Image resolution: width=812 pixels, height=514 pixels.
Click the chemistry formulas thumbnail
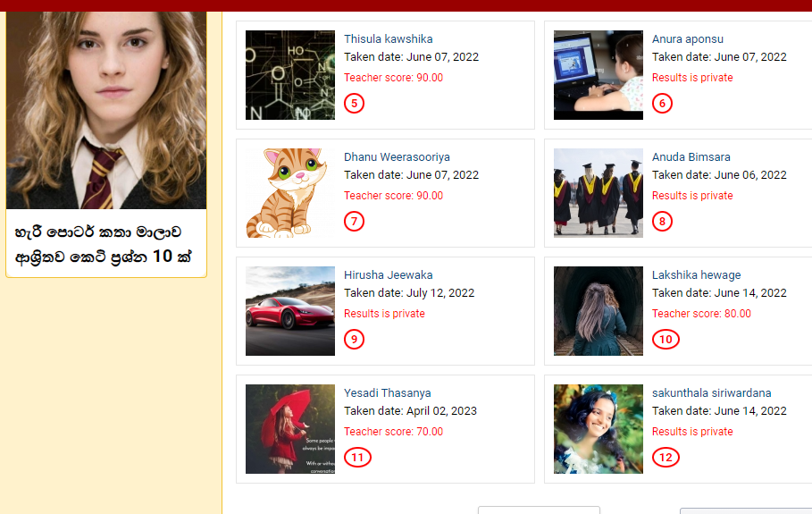tap(290, 75)
